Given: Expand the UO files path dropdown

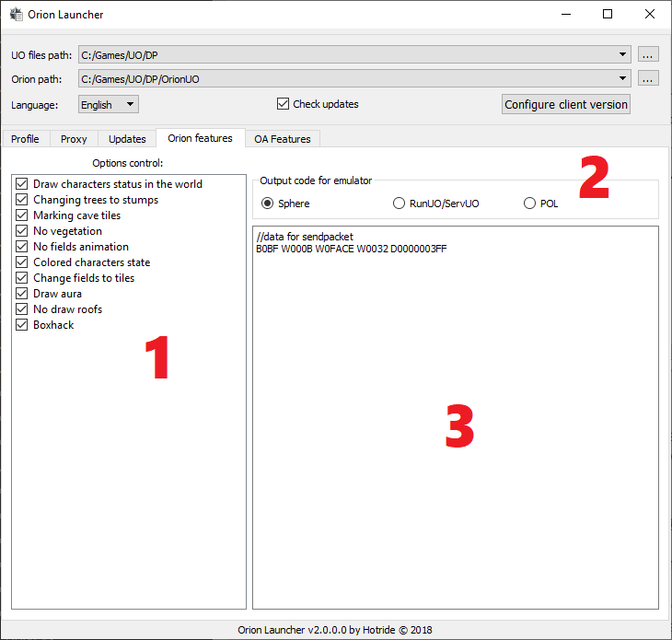Looking at the screenshot, I should point(622,54).
